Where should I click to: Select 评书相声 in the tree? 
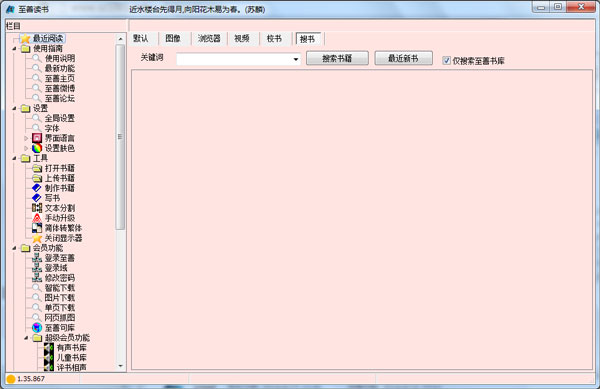[x=72, y=367]
